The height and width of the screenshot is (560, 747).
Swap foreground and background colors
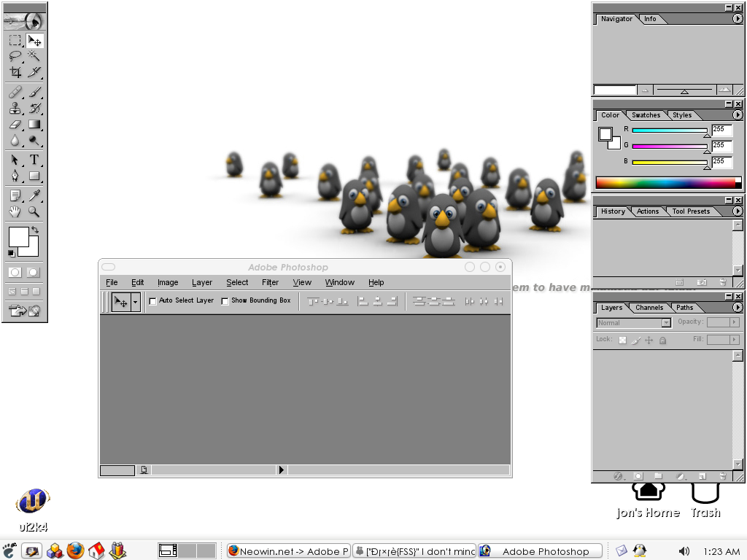[x=35, y=230]
